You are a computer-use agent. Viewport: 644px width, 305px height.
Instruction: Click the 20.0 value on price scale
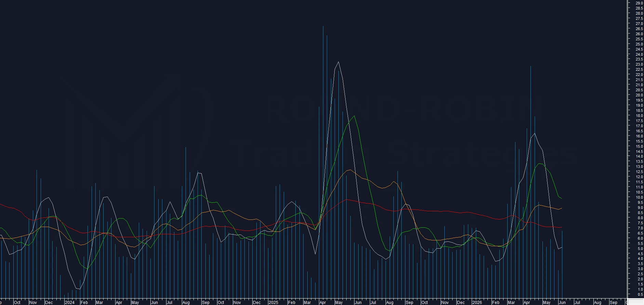639,95
